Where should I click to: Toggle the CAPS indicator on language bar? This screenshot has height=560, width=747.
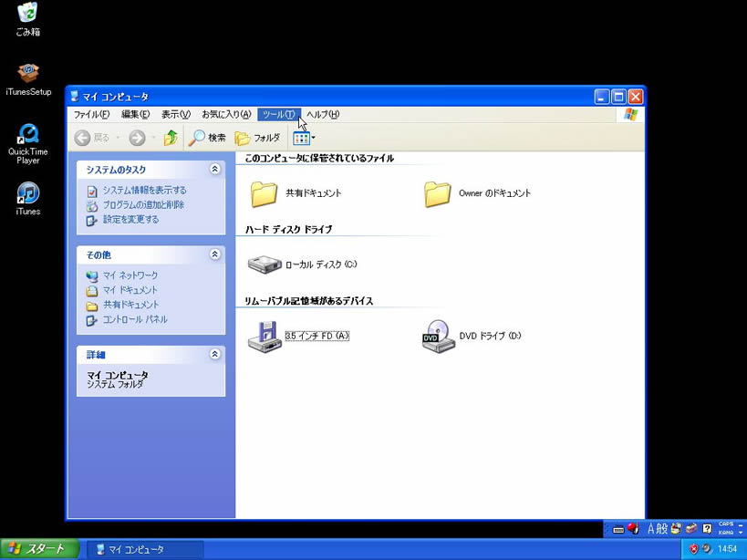[x=726, y=524]
